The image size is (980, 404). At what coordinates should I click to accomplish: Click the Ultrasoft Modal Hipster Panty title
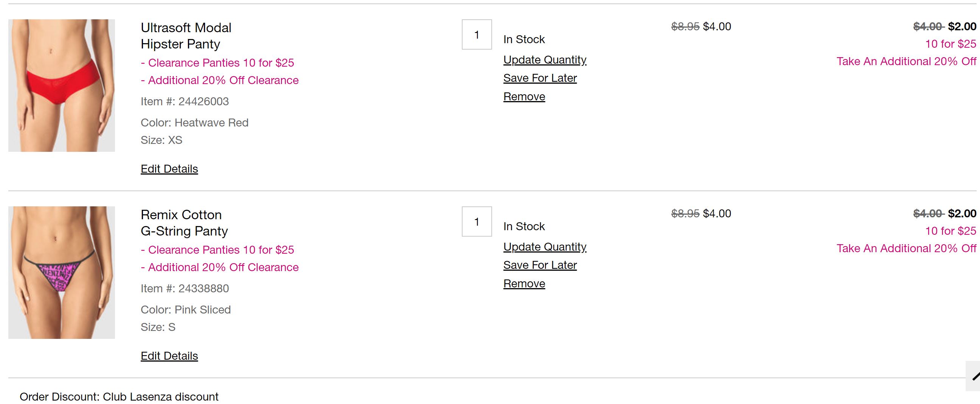186,36
